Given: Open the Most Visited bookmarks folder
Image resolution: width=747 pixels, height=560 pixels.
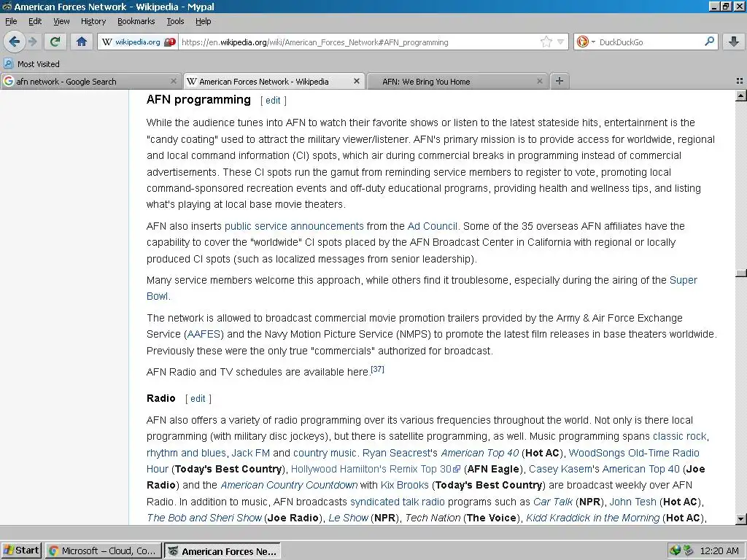Looking at the screenshot, I should click(31, 64).
